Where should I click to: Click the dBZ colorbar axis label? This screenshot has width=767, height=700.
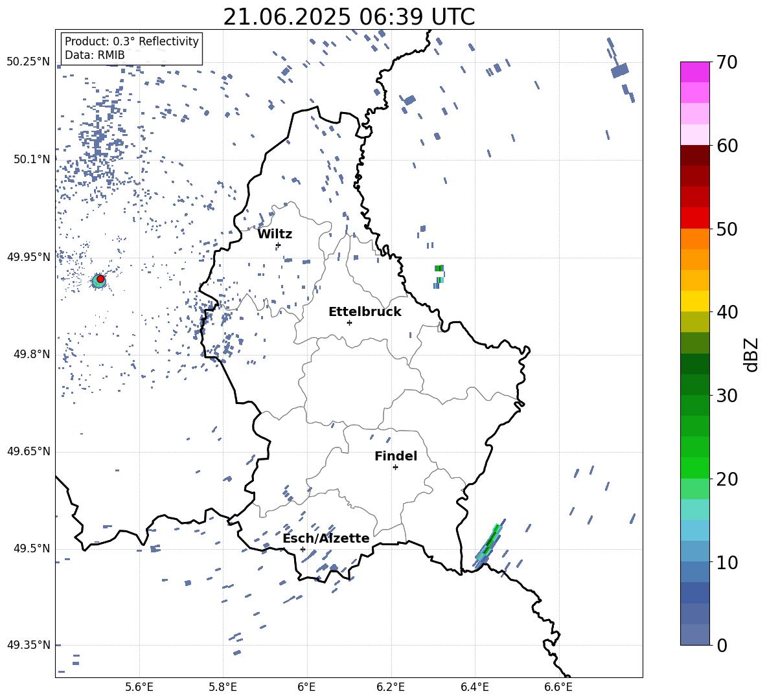tap(752, 354)
